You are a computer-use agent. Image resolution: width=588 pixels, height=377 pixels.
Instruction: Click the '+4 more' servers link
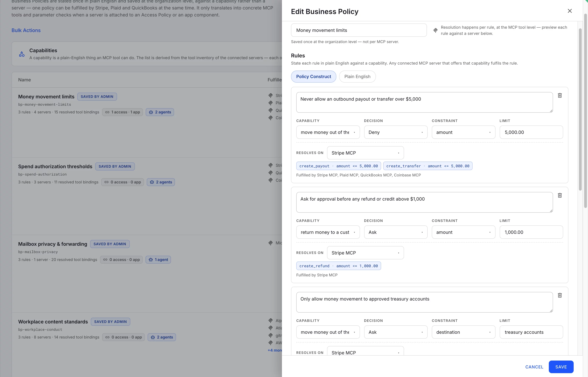(x=275, y=350)
